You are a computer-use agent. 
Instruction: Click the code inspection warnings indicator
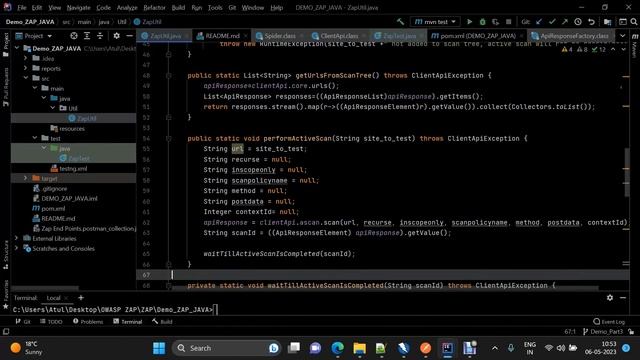[x=584, y=49]
